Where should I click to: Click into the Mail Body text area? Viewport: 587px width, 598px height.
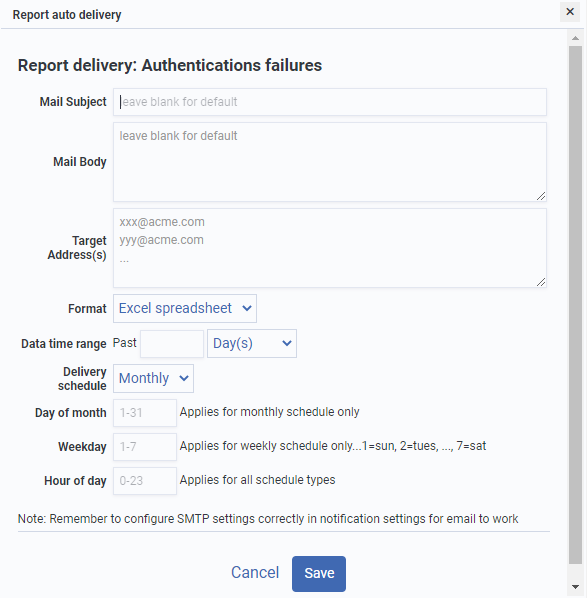click(330, 162)
